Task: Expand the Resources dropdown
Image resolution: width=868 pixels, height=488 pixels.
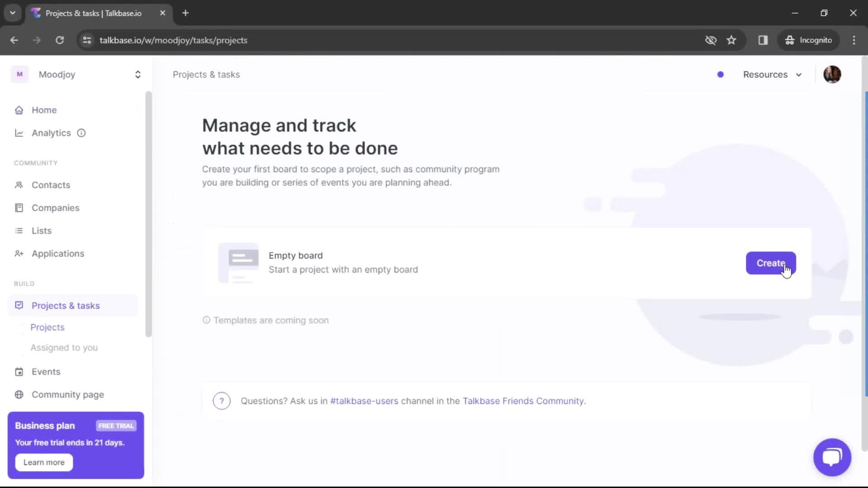Action: click(773, 75)
